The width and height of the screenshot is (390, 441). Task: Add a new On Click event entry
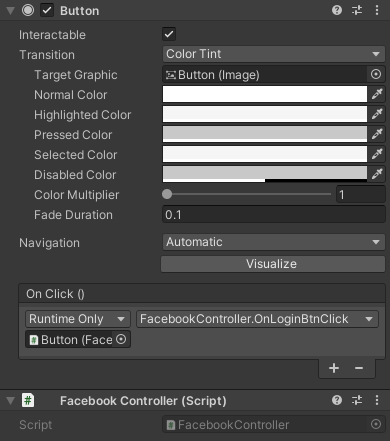point(334,368)
